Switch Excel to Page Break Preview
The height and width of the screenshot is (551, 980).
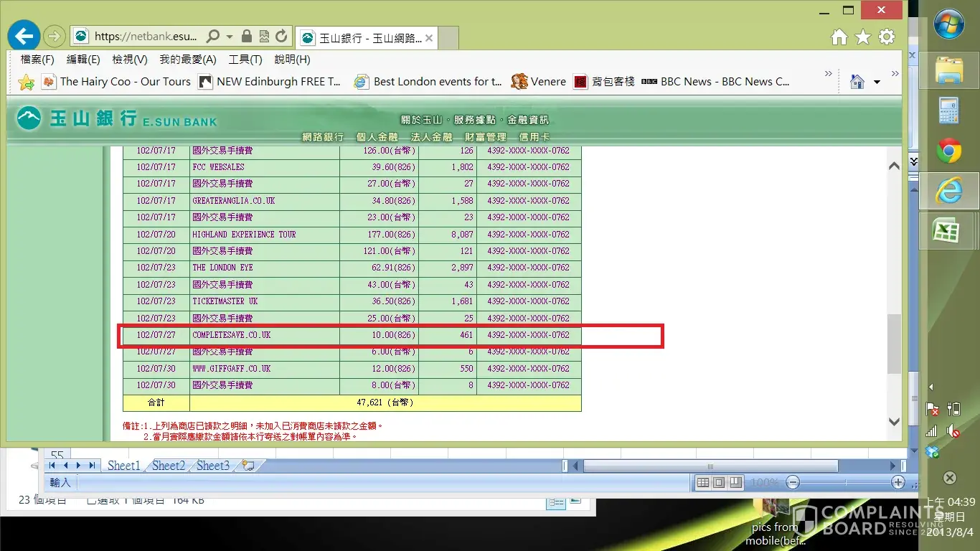(x=735, y=483)
